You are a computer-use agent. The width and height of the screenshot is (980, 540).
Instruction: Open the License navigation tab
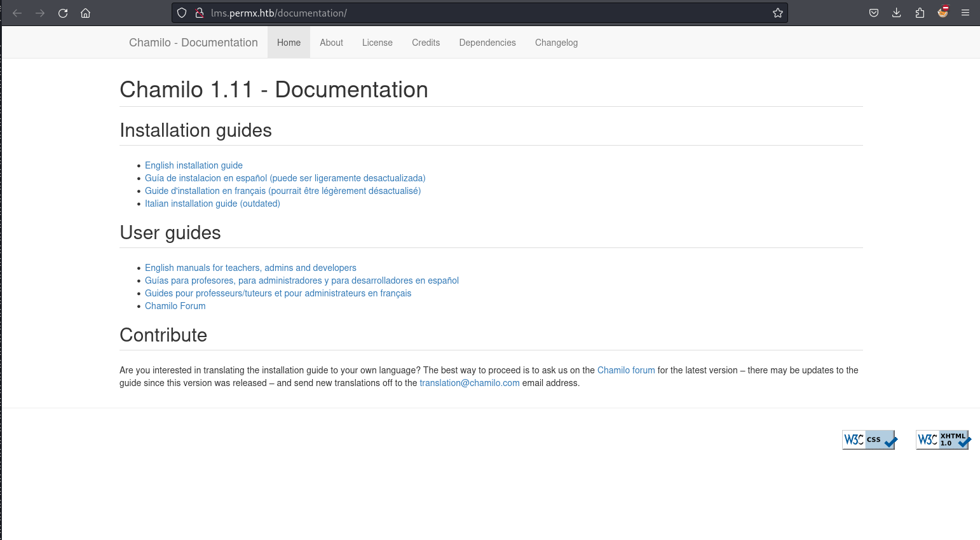click(x=378, y=43)
